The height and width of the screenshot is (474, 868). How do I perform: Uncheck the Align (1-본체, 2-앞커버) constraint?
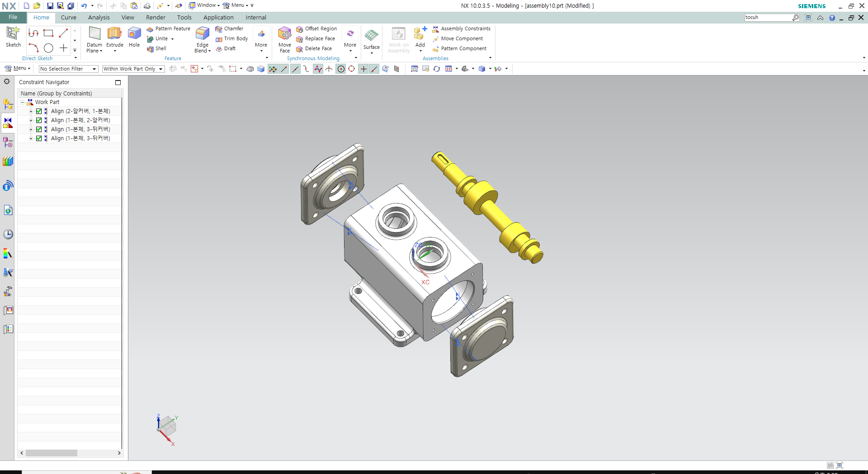tap(39, 120)
